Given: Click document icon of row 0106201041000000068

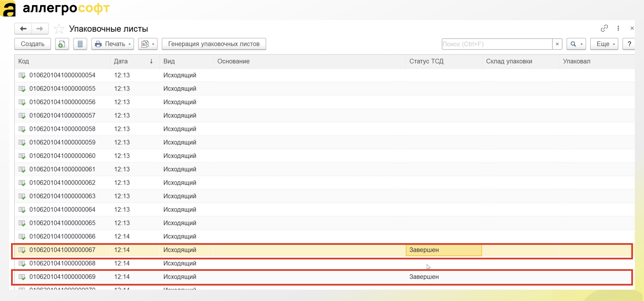Looking at the screenshot, I should coord(22,264).
